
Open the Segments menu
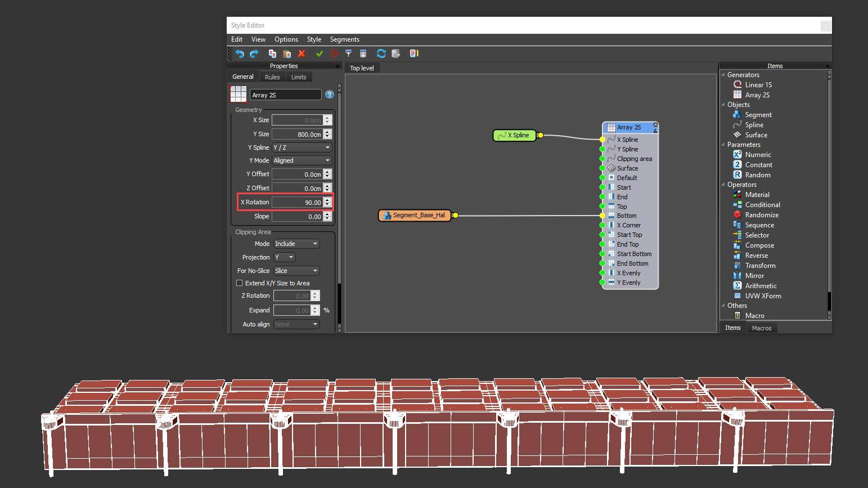click(344, 39)
